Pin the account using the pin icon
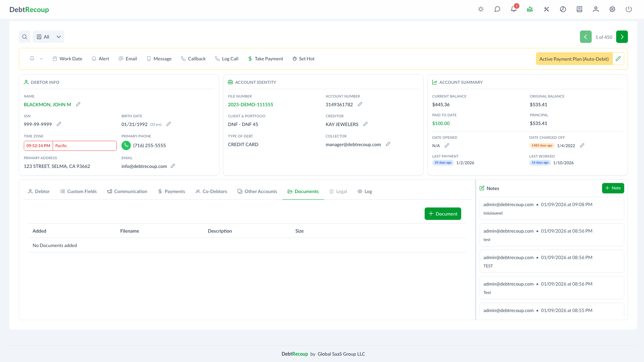The width and height of the screenshot is (644, 362). pos(32,58)
